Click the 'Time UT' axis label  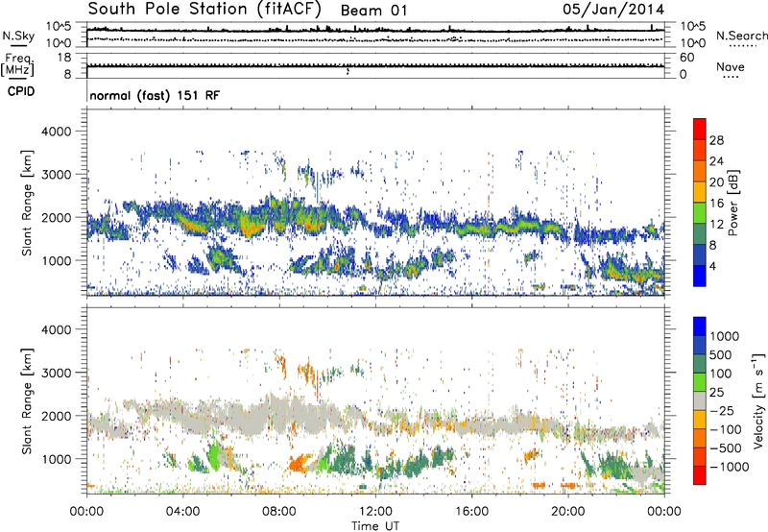pyautogui.click(x=375, y=526)
